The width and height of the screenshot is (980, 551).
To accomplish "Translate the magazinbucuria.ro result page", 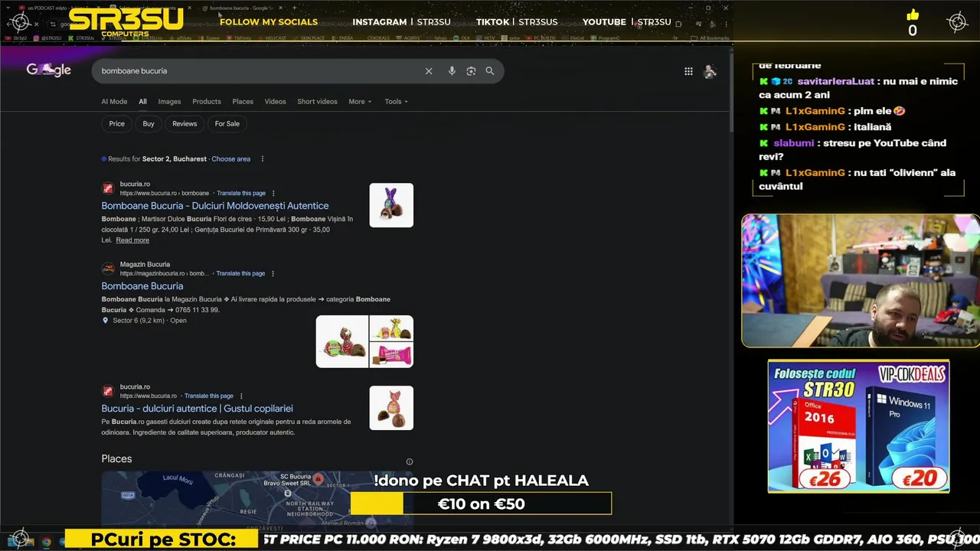I will point(240,274).
